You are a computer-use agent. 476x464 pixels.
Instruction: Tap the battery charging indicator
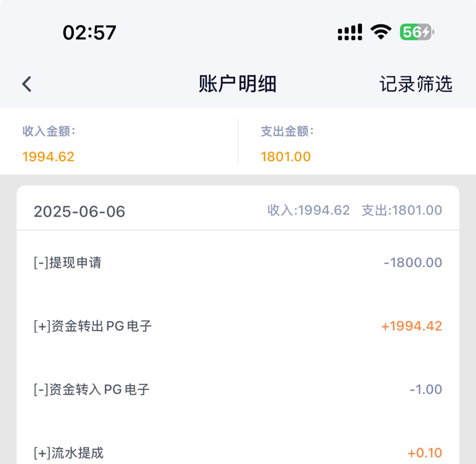tap(416, 32)
